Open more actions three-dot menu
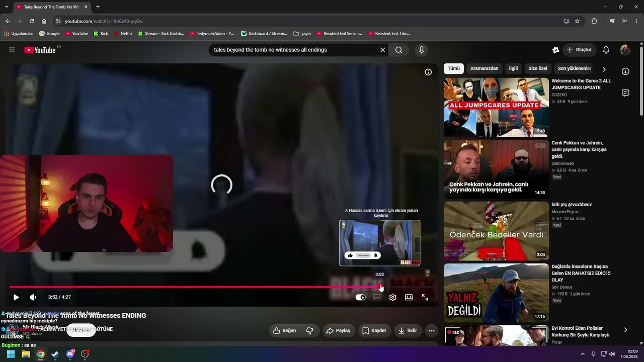 click(432, 330)
